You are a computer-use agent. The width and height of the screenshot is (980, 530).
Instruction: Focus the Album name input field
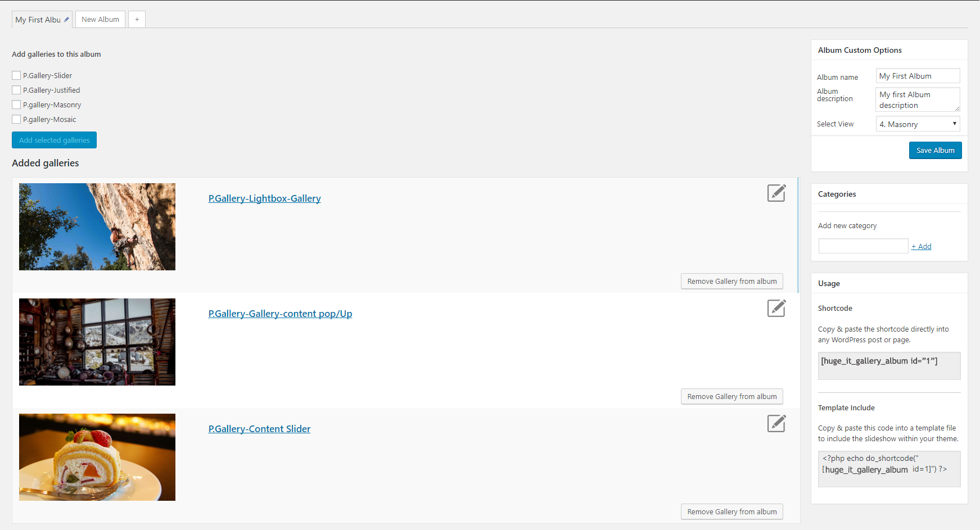[x=918, y=76]
